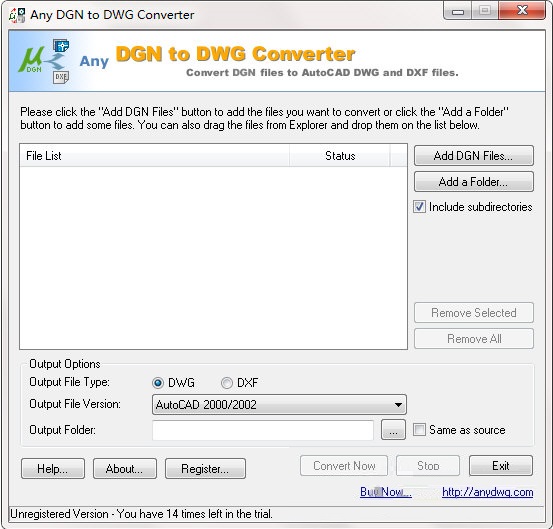Click the Remove Selected button

point(474,312)
